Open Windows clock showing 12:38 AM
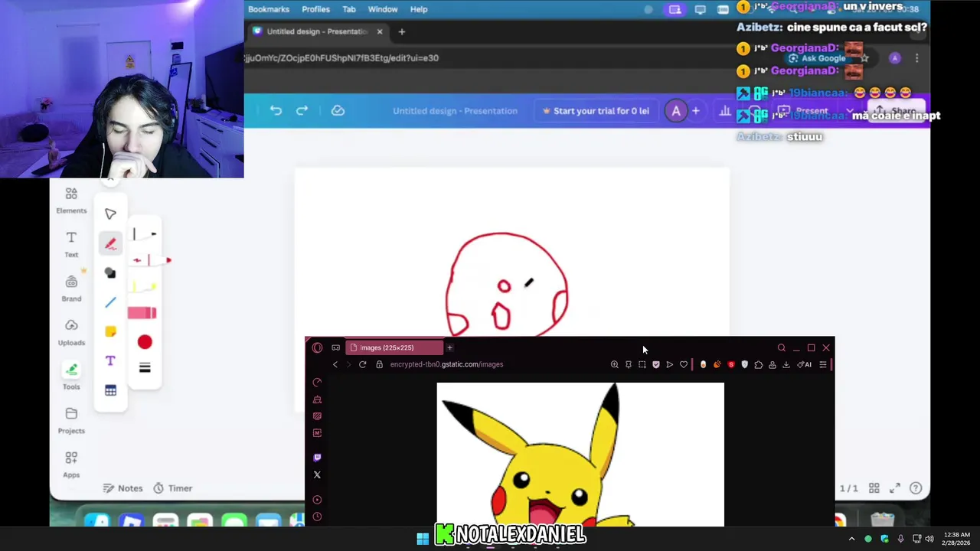This screenshot has height=551, width=980. (957, 539)
